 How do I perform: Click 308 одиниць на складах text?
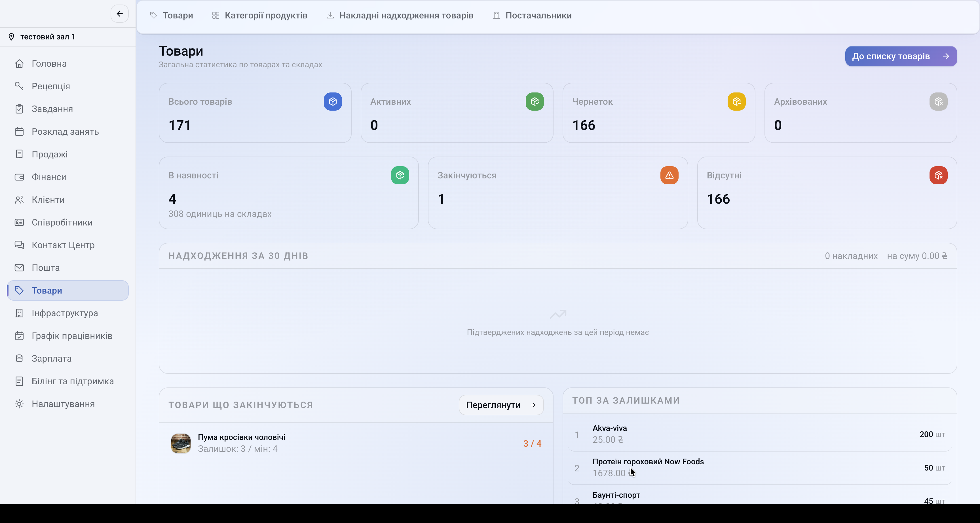click(220, 214)
